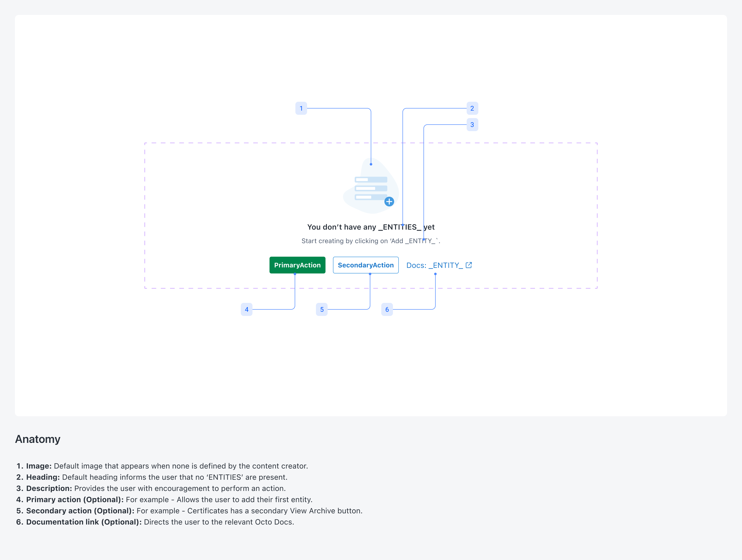This screenshot has width=742, height=560.
Task: Click annotation marker 3 for the description
Action: (x=472, y=124)
